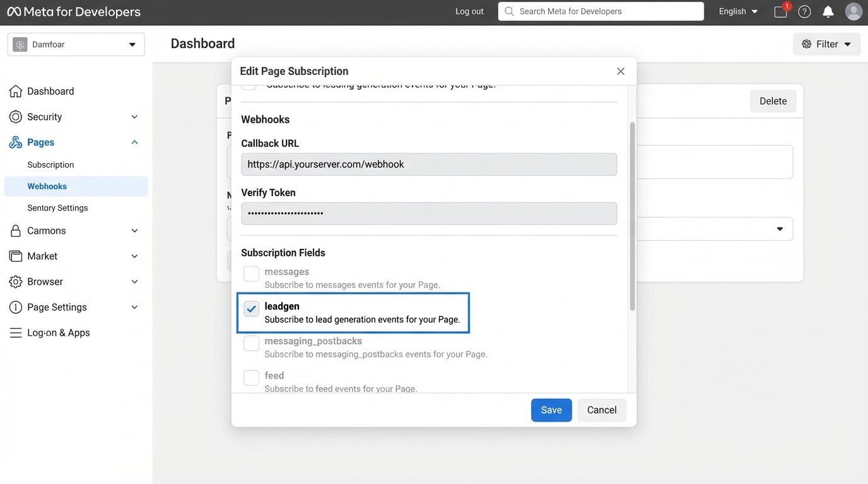Image resolution: width=868 pixels, height=484 pixels.
Task: Open your profile avatar menu
Action: click(853, 11)
